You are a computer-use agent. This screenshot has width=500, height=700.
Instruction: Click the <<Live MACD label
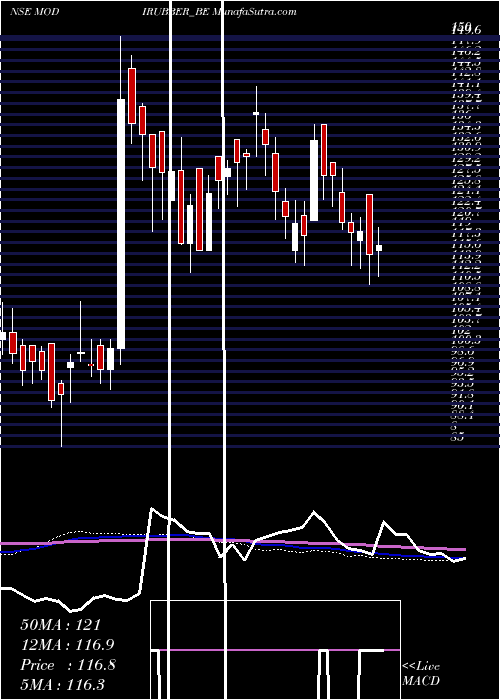coord(421,673)
